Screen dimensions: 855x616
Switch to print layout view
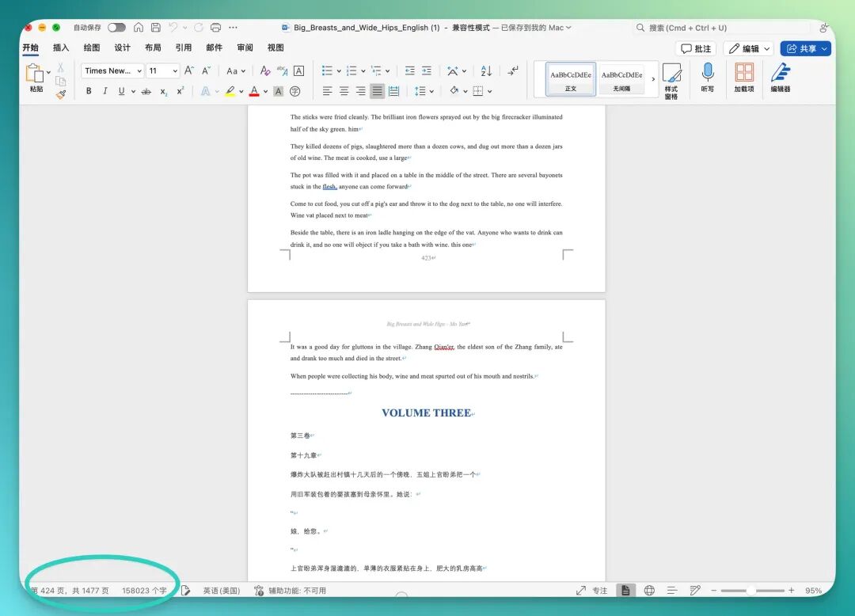625,591
